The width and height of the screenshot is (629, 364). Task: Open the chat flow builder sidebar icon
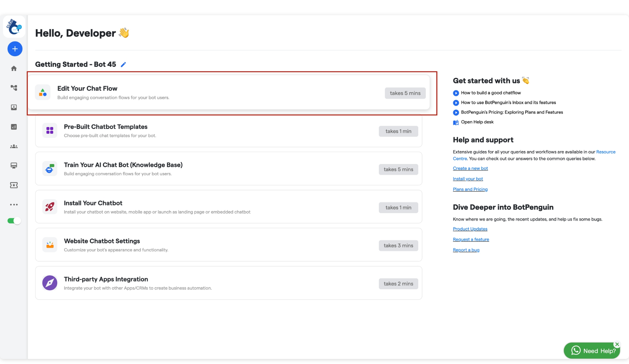[x=14, y=88]
